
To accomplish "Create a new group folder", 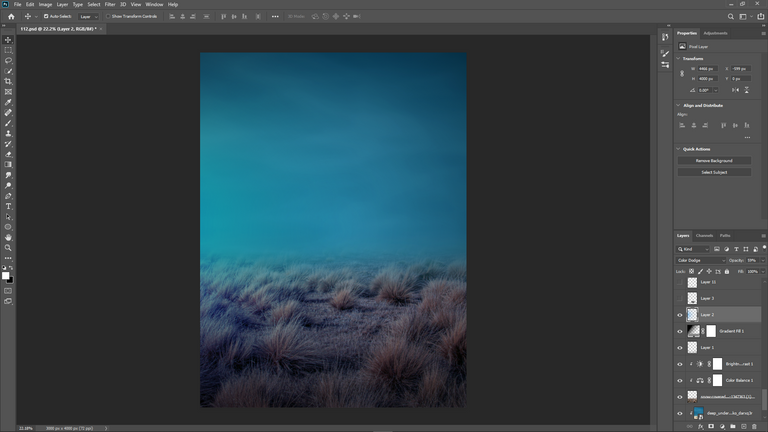I will point(733,427).
